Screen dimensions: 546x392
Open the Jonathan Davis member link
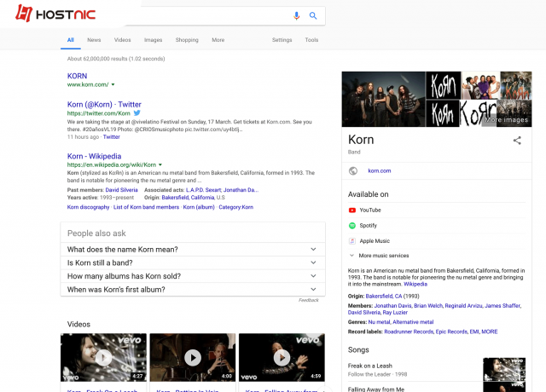(392, 306)
